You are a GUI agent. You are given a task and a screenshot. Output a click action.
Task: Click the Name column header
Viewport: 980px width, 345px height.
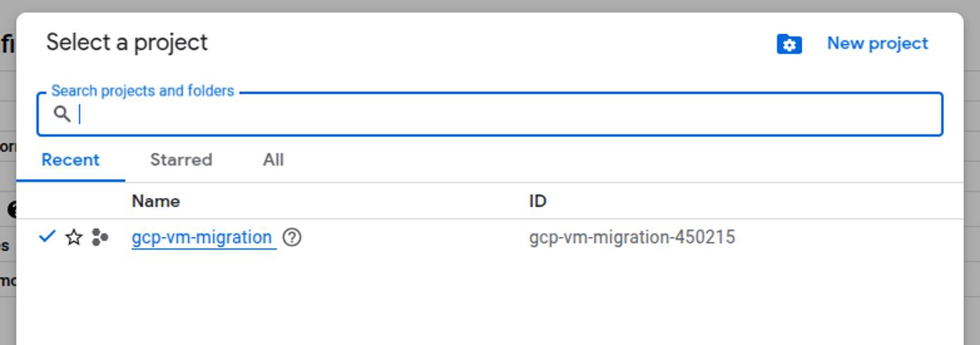coord(156,201)
